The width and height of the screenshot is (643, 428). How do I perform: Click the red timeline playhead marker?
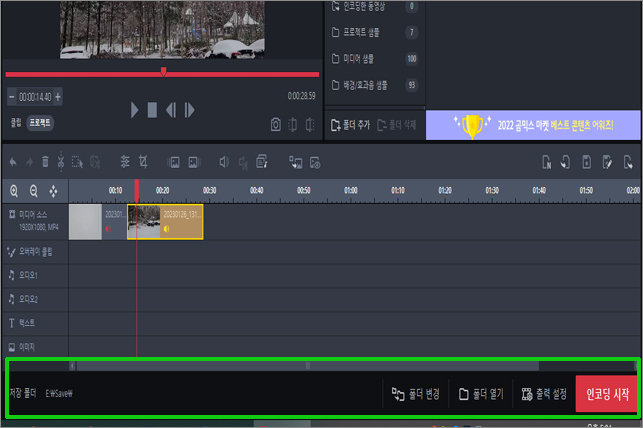(137, 190)
